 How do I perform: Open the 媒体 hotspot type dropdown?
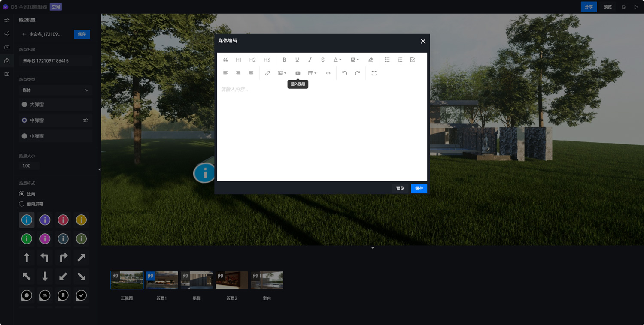(x=55, y=90)
